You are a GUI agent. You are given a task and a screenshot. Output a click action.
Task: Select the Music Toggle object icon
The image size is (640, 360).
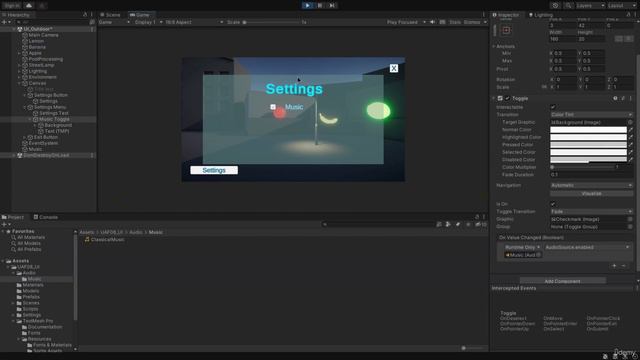coord(36,119)
